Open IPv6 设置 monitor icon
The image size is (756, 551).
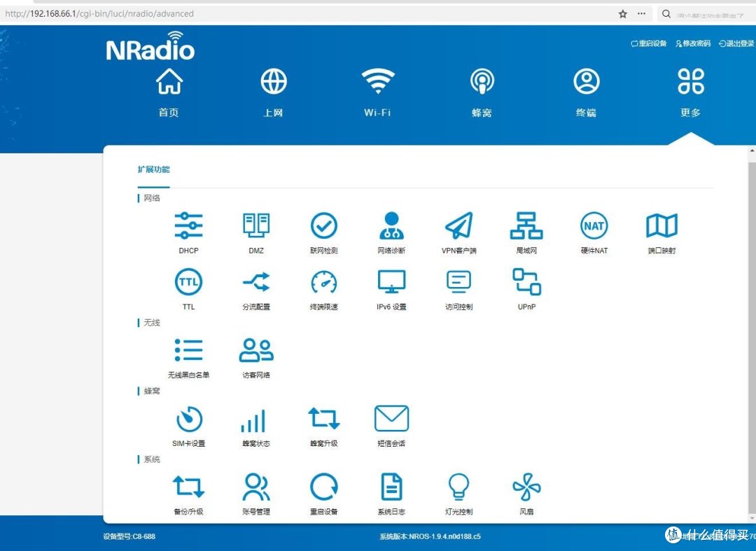(391, 282)
